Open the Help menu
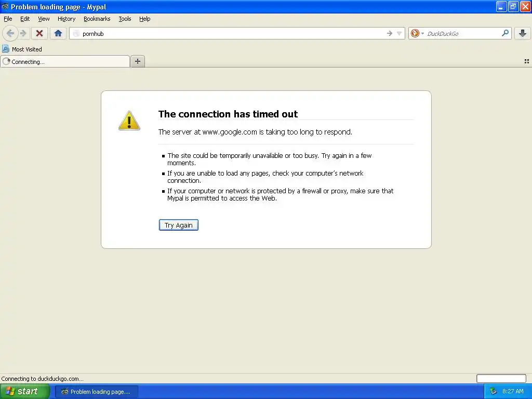This screenshot has width=532, height=399. [x=145, y=19]
